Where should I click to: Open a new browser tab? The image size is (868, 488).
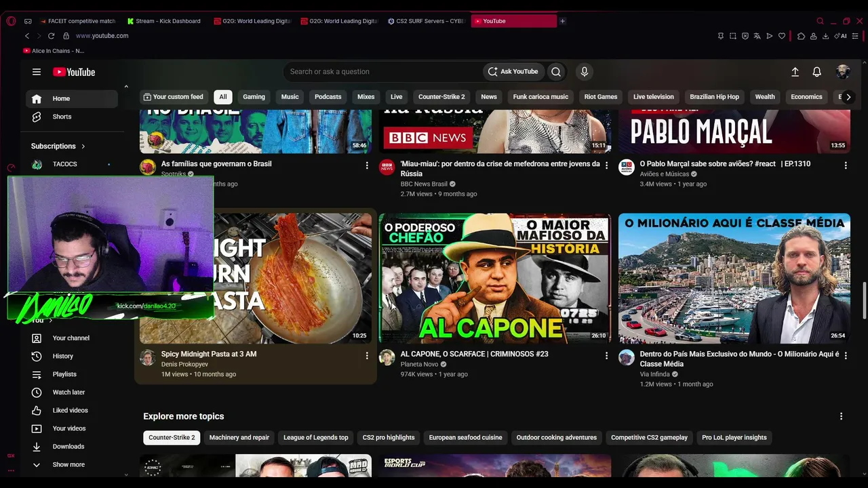[x=562, y=21]
